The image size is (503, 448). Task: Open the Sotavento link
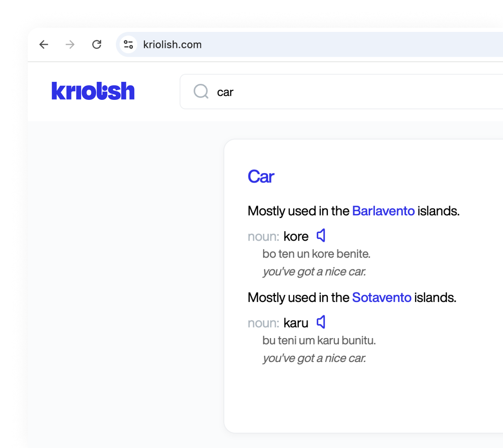tap(382, 298)
